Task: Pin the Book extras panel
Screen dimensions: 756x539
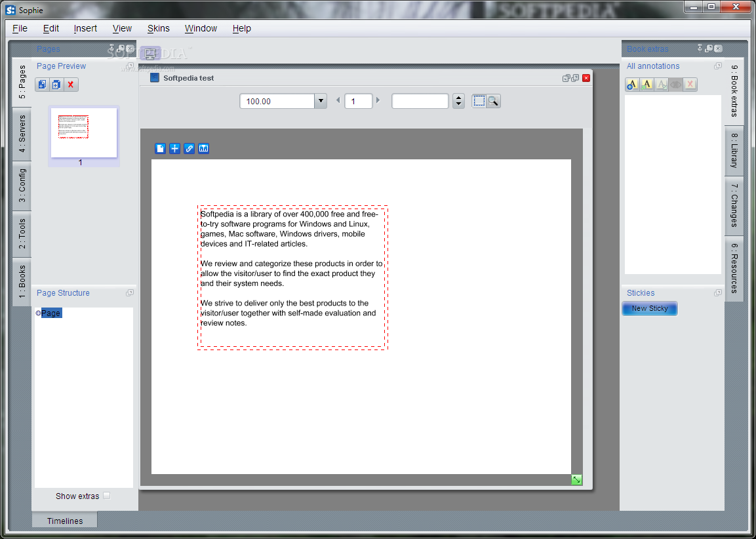Action: [700, 49]
